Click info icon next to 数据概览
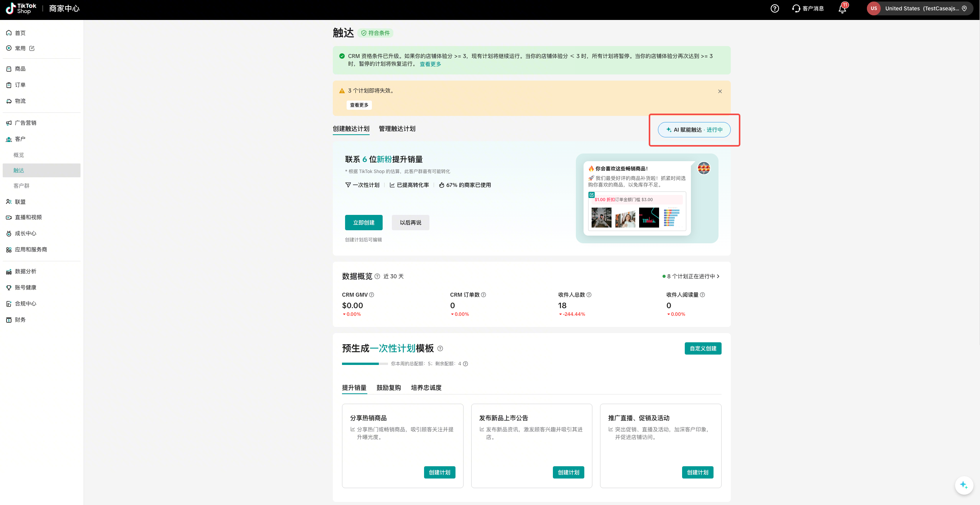The height and width of the screenshot is (505, 980). [x=377, y=276]
